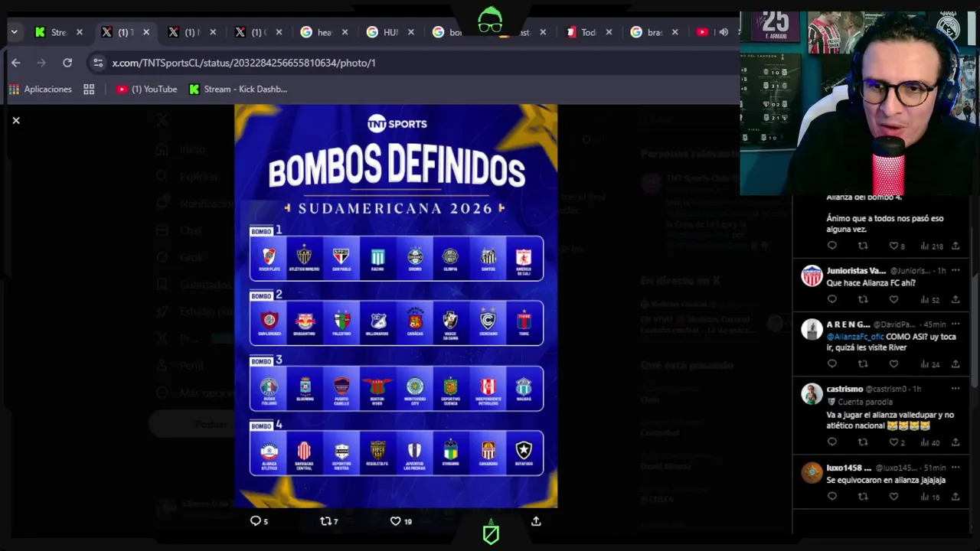Reload the current browser page
This screenshot has height=551, width=980.
(x=67, y=63)
